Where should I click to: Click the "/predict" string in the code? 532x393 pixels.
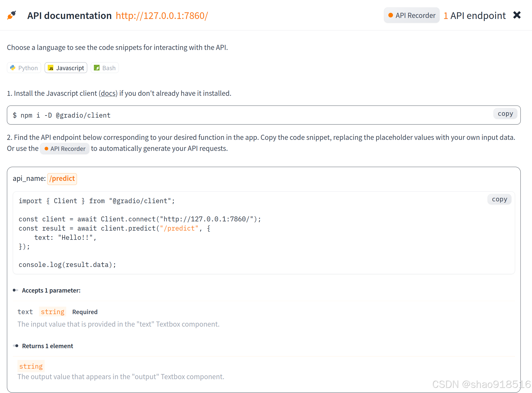pyautogui.click(x=179, y=228)
